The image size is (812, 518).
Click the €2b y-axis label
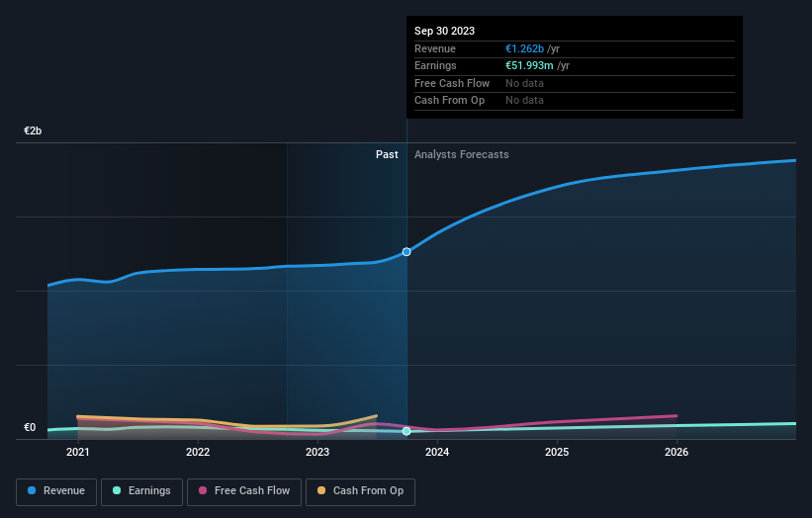click(33, 130)
